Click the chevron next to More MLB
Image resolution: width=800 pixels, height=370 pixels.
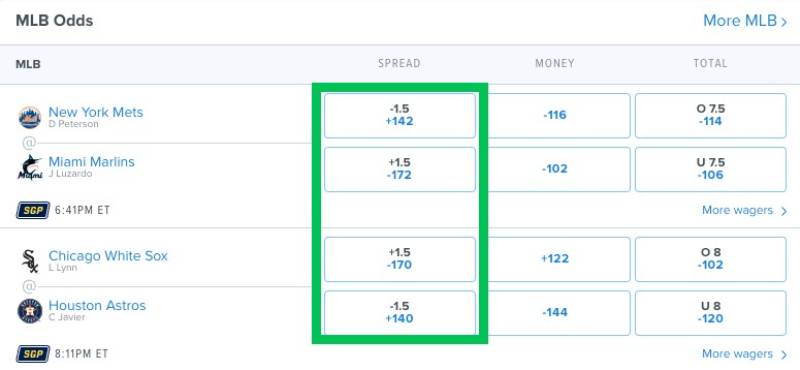pos(784,21)
